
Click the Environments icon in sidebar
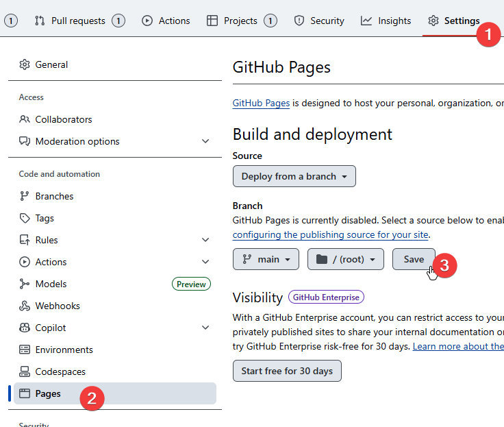coord(25,350)
